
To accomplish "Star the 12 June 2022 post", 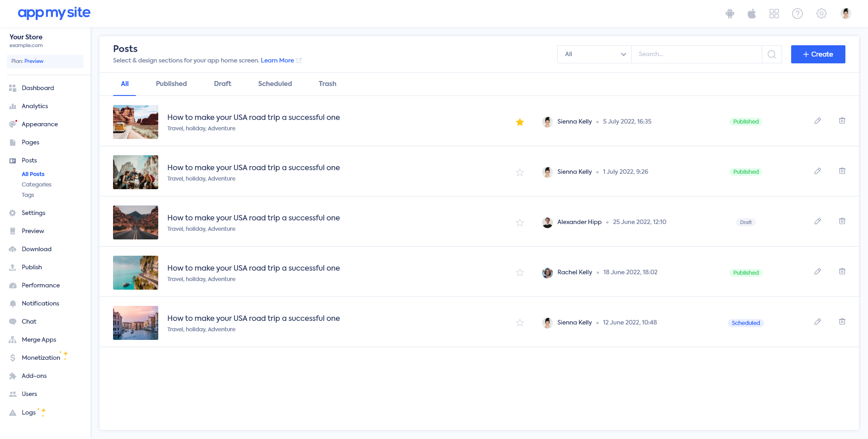I will [x=520, y=323].
